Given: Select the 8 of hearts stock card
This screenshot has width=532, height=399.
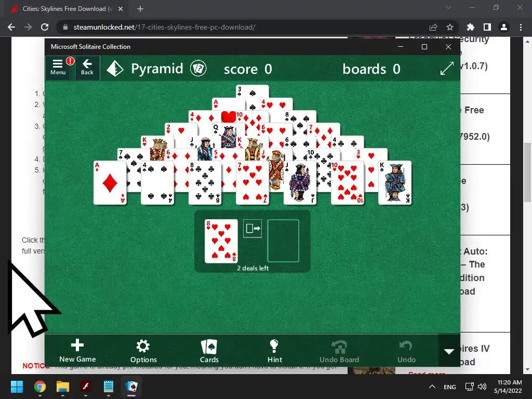Looking at the screenshot, I should tap(221, 241).
